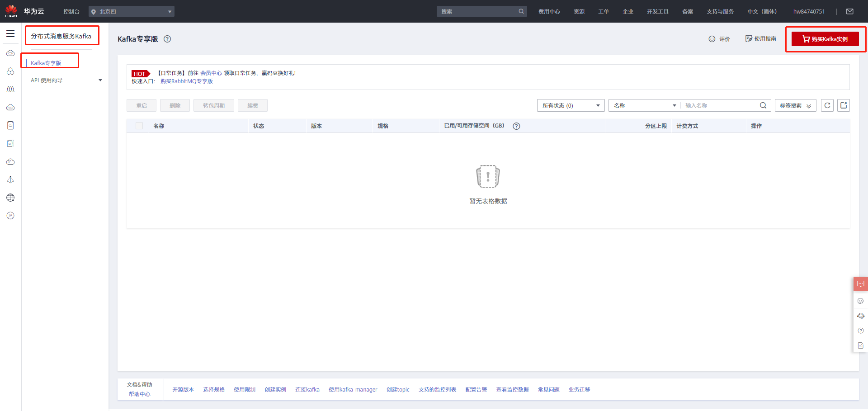Open the 名称 search-type dropdown
The image size is (868, 411).
point(645,105)
